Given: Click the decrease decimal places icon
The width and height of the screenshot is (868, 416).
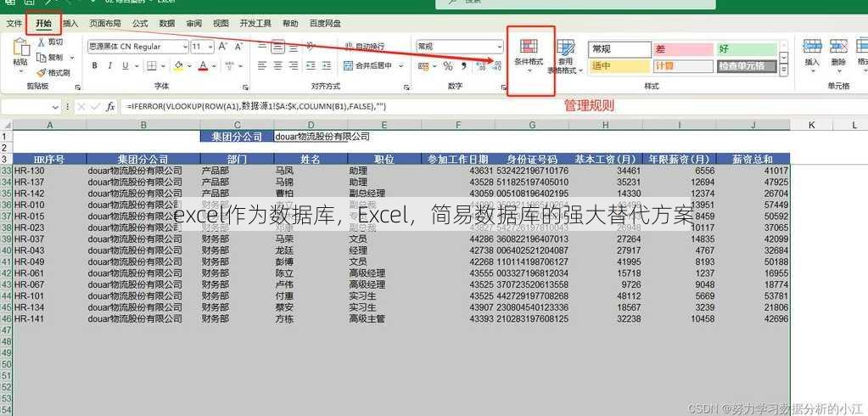Looking at the screenshot, I should click(496, 66).
